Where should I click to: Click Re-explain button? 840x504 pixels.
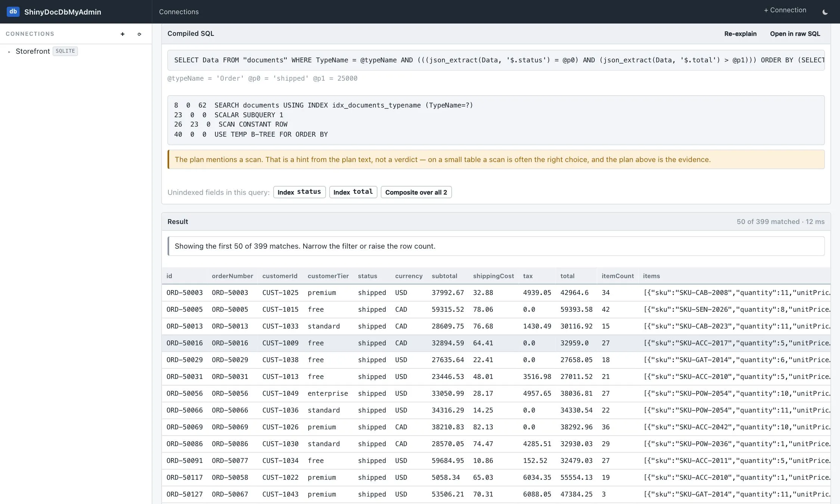(x=740, y=34)
